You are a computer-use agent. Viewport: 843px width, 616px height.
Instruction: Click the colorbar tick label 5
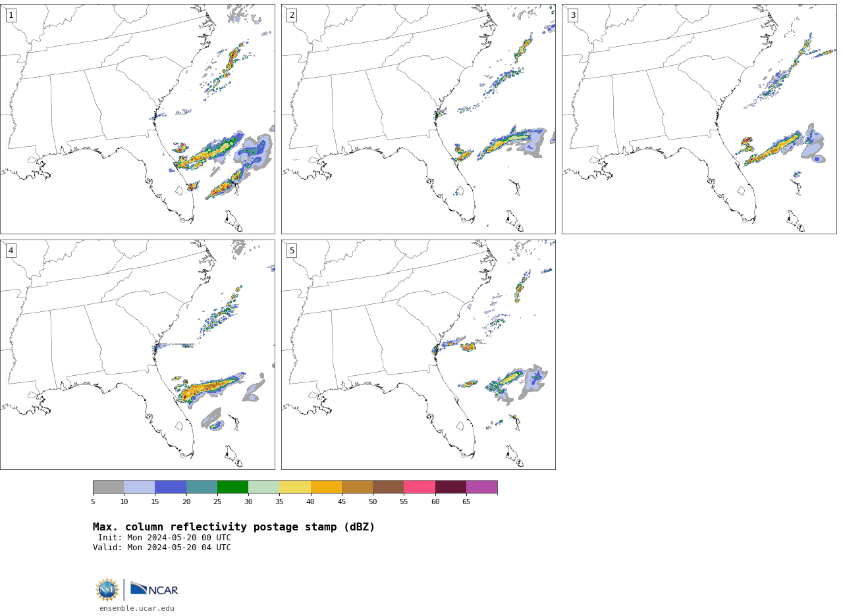pyautogui.click(x=93, y=502)
